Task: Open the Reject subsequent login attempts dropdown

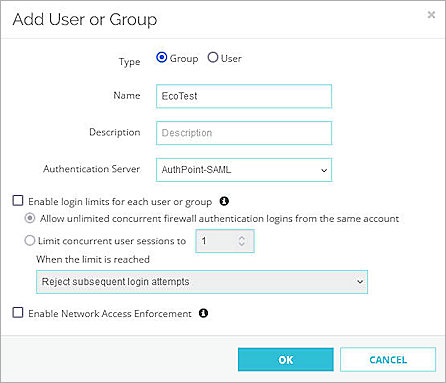Action: [202, 282]
